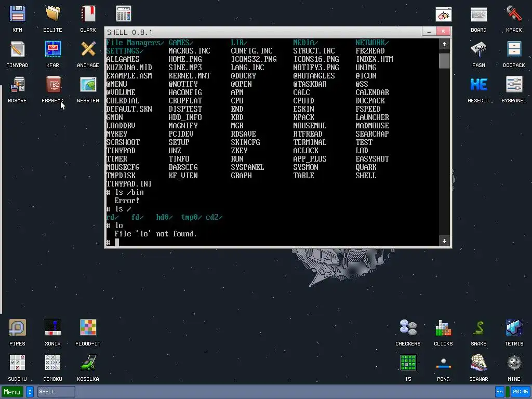Click the 'INDEX.HTM' file name
The image size is (532, 399).
click(x=374, y=59)
